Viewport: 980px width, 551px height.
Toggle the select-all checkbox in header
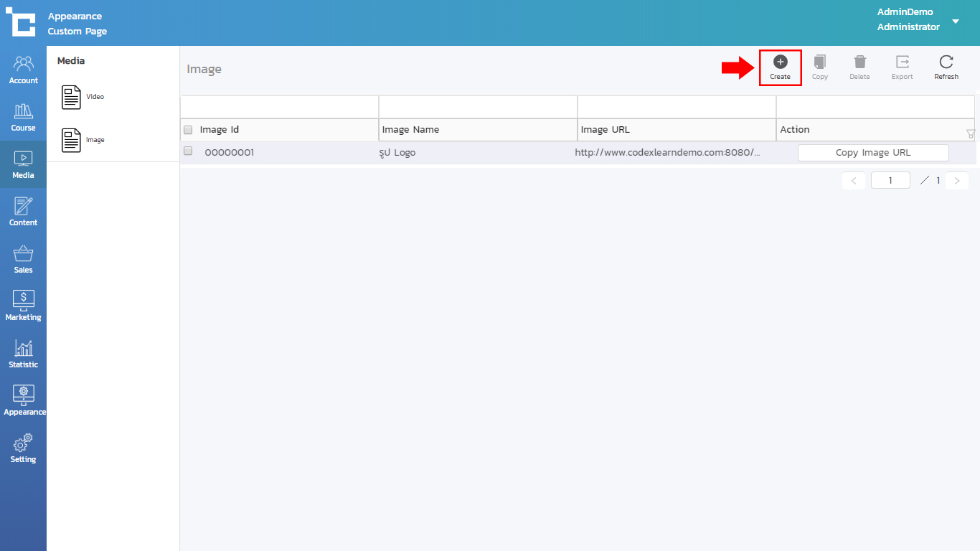click(188, 130)
